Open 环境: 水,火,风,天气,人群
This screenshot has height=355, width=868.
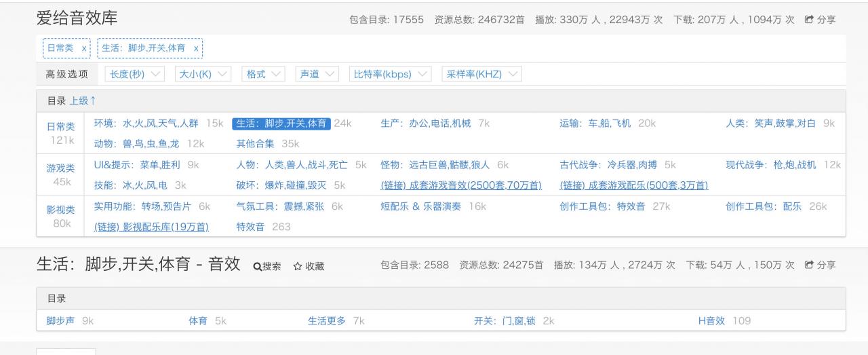146,124
